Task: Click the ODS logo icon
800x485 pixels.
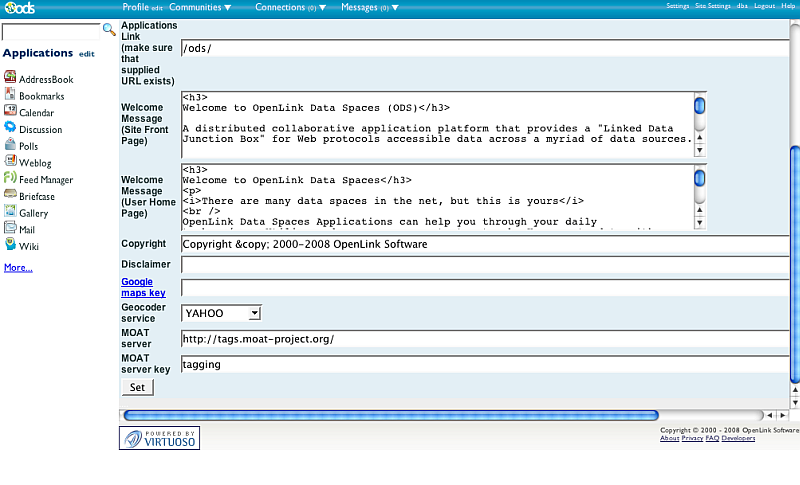Action: [x=20, y=8]
